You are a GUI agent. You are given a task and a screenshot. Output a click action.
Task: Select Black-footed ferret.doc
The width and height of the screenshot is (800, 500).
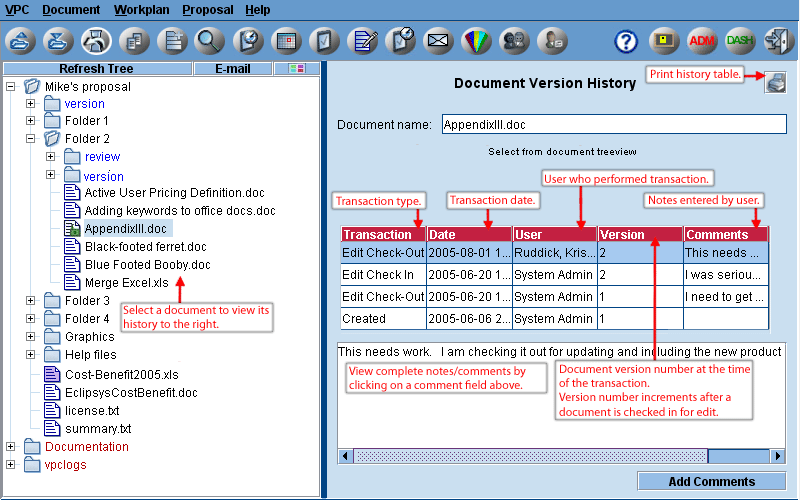point(146,247)
